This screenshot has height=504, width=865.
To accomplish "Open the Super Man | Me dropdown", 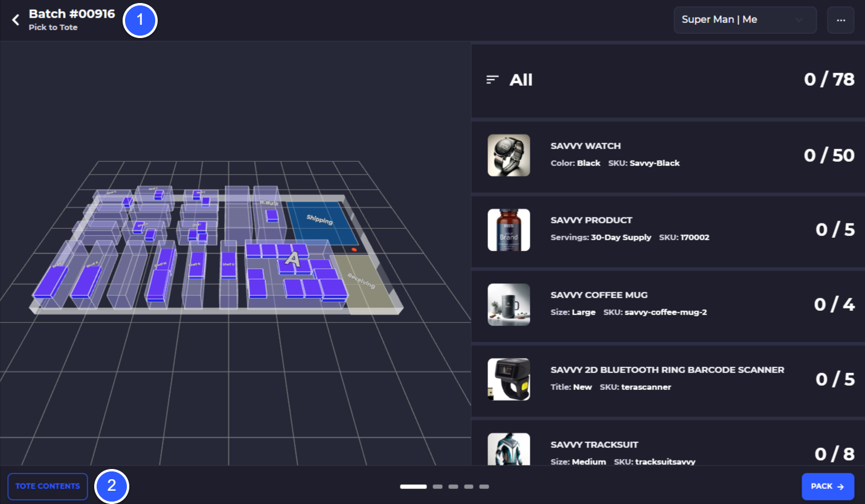I will point(745,20).
